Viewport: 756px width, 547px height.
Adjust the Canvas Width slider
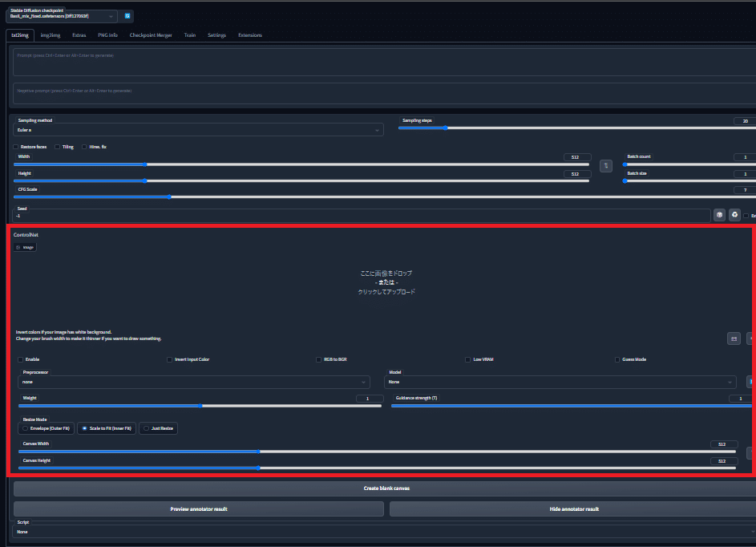(377, 452)
